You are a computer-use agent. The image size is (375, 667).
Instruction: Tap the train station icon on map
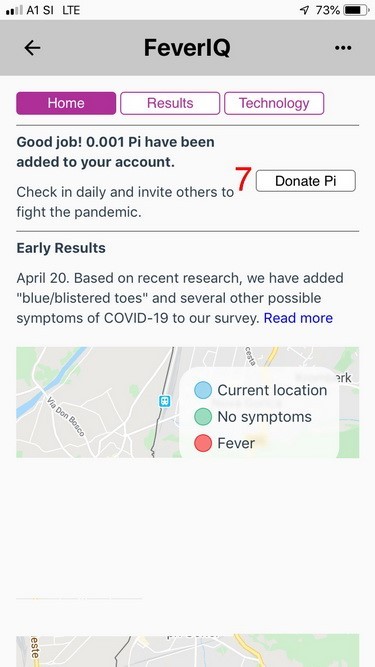pyautogui.click(x=165, y=401)
